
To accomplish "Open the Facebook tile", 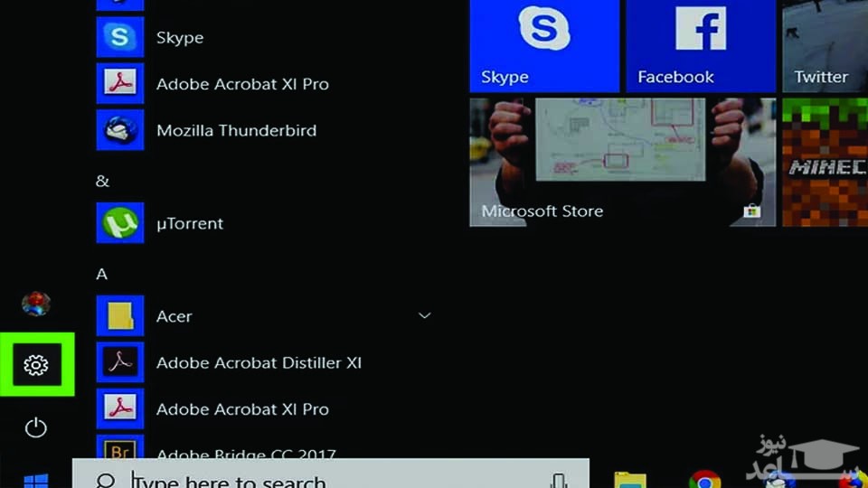I will [701, 45].
